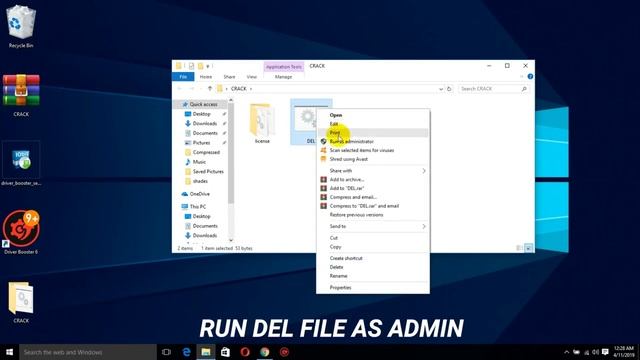Open File Explorer from the taskbar
640x360 pixels.
click(206, 352)
